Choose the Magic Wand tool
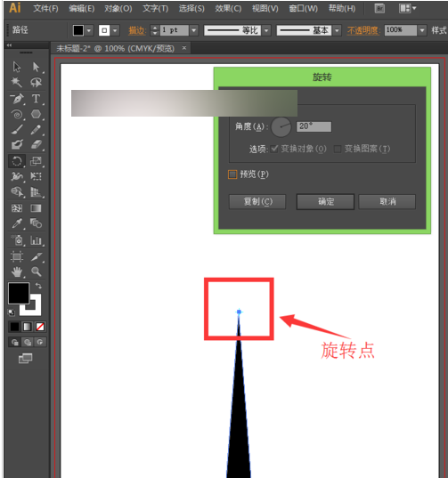This screenshot has height=478, width=448. [x=17, y=82]
